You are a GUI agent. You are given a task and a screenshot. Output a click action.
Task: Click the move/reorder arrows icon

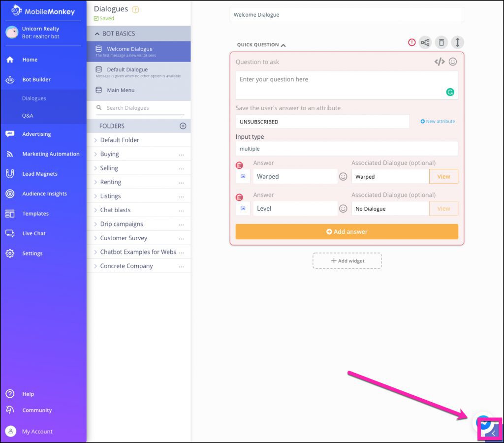pyautogui.click(x=457, y=42)
